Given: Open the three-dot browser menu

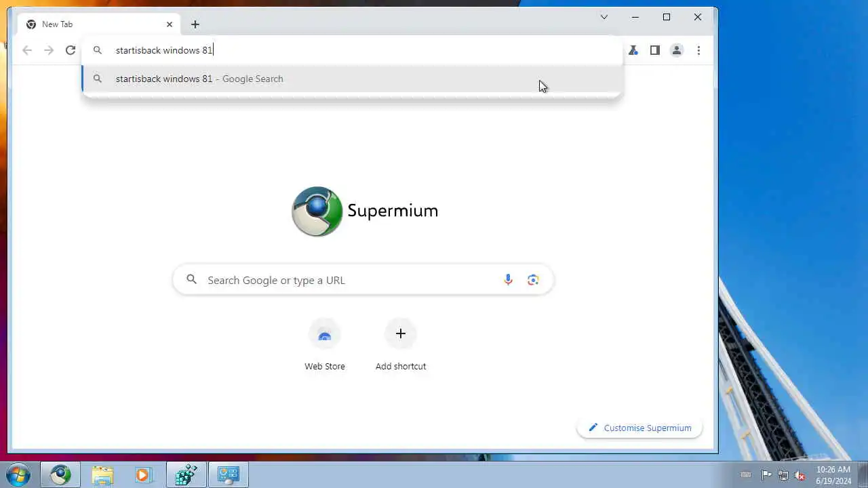Looking at the screenshot, I should click(698, 50).
